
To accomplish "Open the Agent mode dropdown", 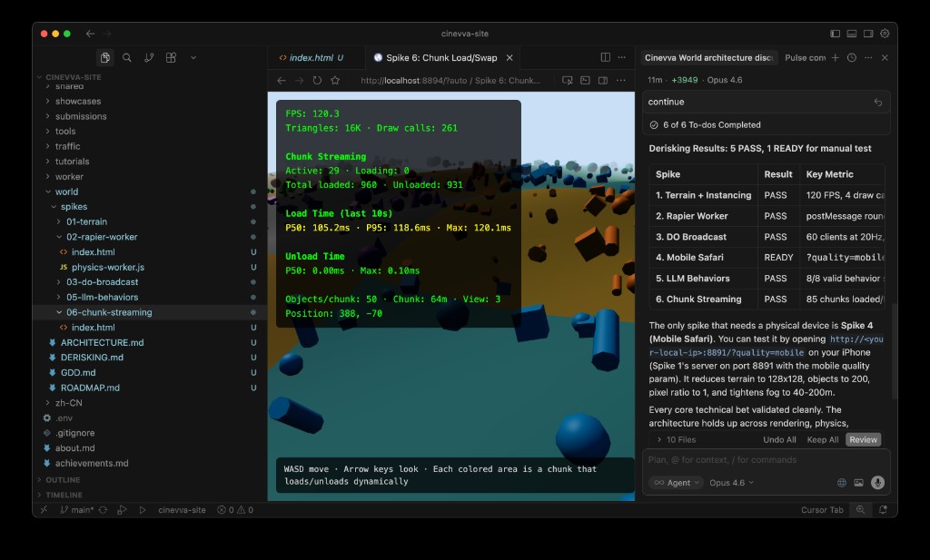I will 676,483.
